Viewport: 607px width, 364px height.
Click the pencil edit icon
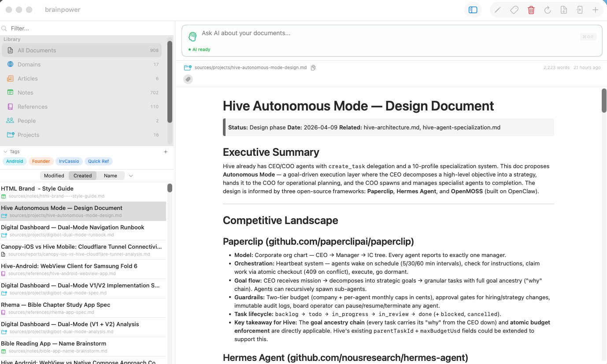click(498, 10)
